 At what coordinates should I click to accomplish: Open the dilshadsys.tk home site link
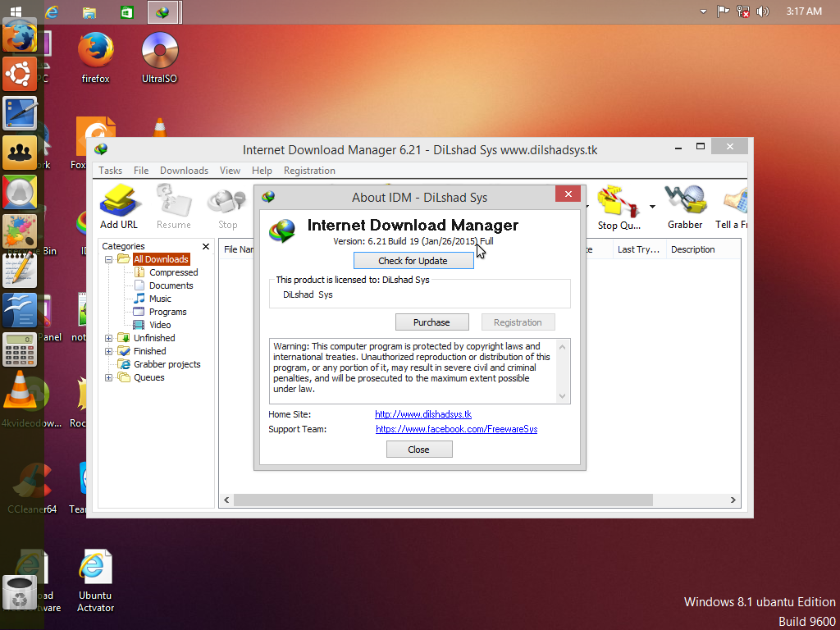423,414
